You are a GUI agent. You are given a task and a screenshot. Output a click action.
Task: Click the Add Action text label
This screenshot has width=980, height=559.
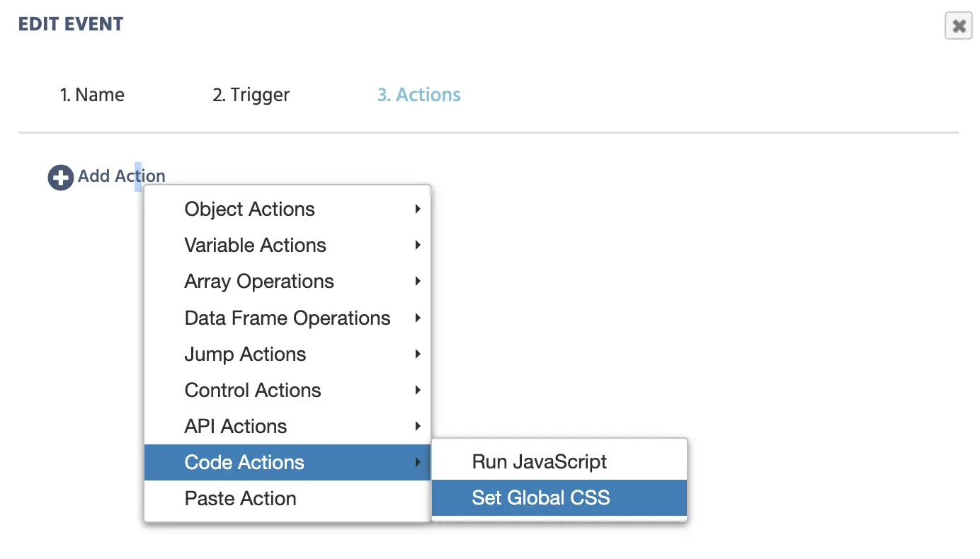[121, 176]
